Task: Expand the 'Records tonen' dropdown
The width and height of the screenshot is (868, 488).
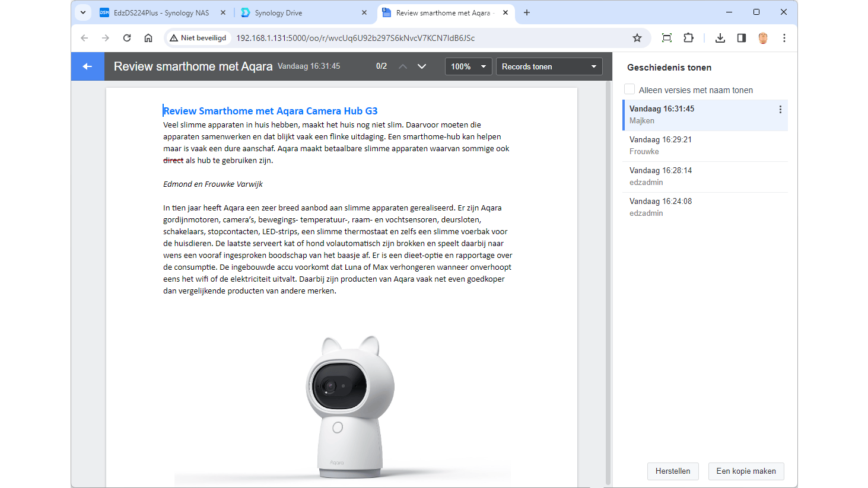Action: point(549,66)
